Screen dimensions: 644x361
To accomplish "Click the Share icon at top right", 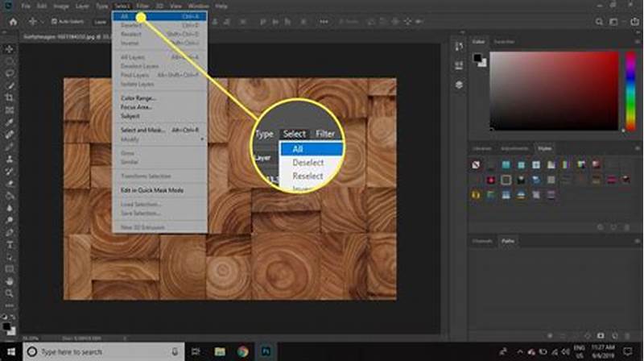I will tap(635, 22).
